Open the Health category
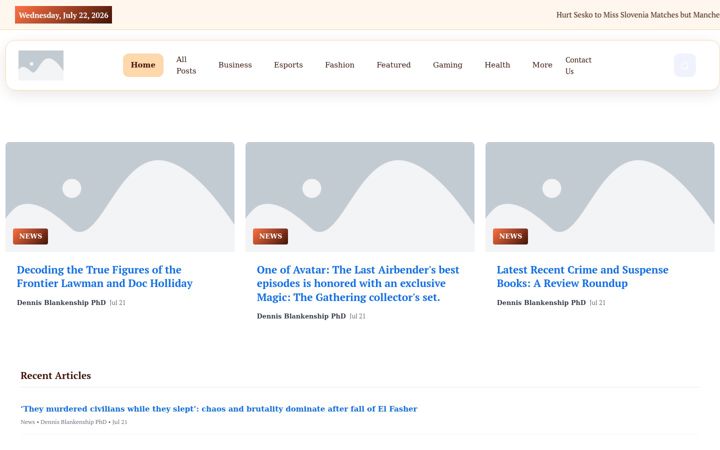The width and height of the screenshot is (720, 450). click(497, 65)
